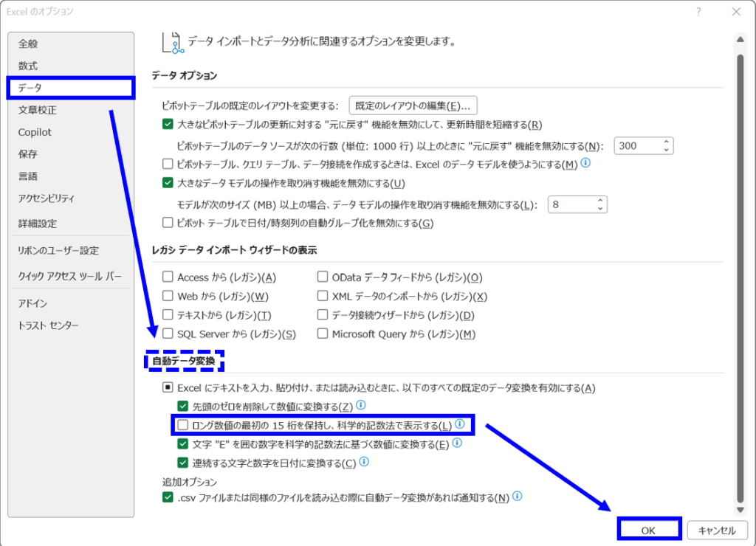This screenshot has width=756, height=546.
Task: Enable テキストから (レガシ)(T) checkbox
Action: pyautogui.click(x=168, y=314)
